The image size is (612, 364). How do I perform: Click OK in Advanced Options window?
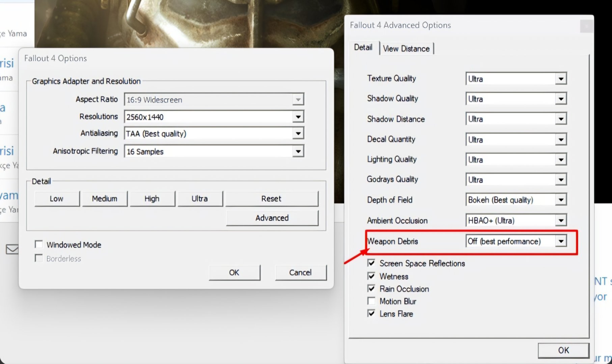563,350
